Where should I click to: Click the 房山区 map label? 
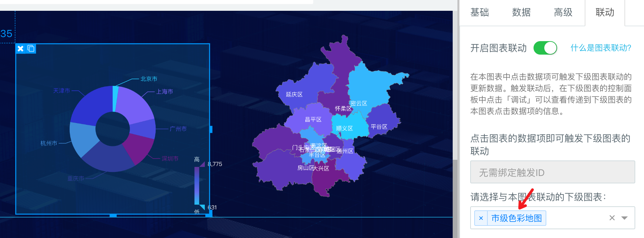coord(305,168)
